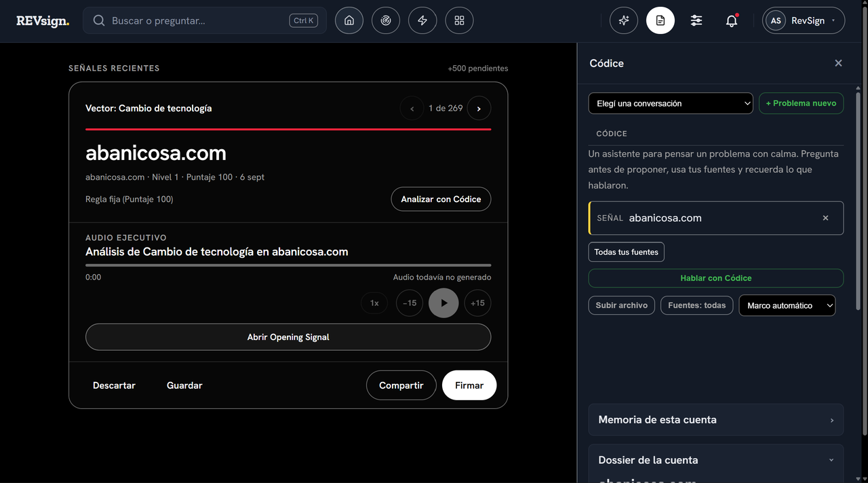
Task: Open the sliders settings icon
Action: coord(696,20)
